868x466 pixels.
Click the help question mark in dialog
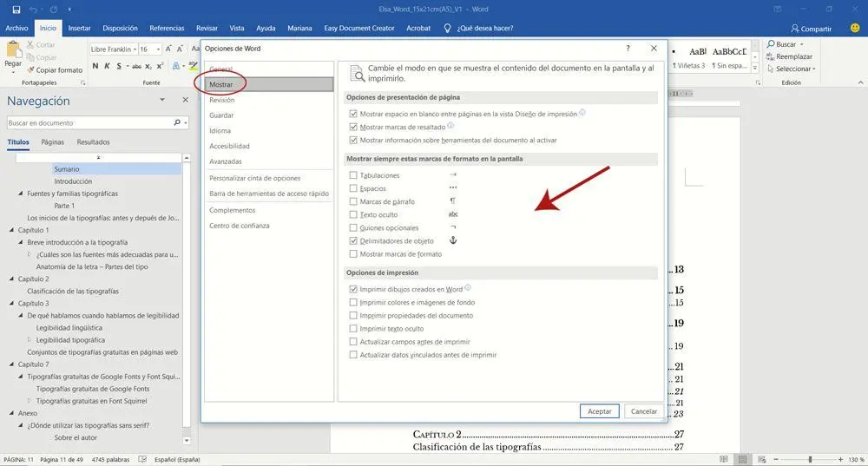[x=628, y=49]
